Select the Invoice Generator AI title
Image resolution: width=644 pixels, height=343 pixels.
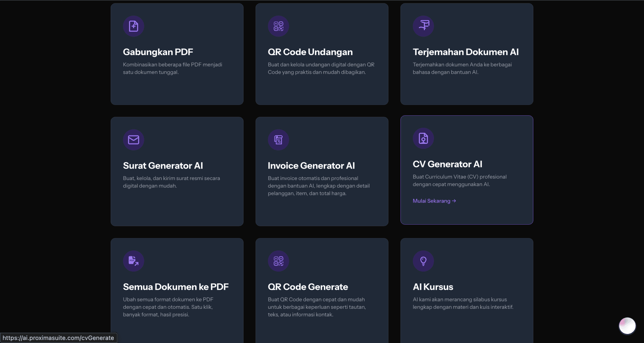(311, 166)
